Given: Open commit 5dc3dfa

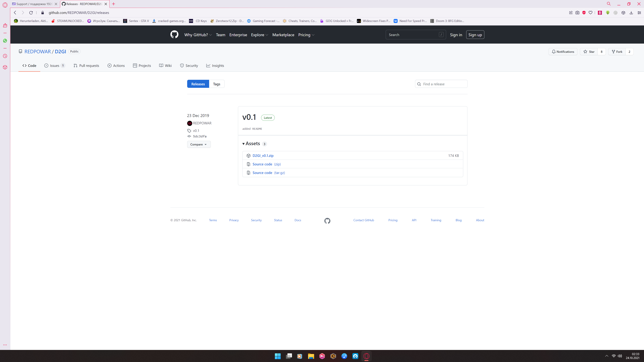Looking at the screenshot, I should [x=200, y=136].
